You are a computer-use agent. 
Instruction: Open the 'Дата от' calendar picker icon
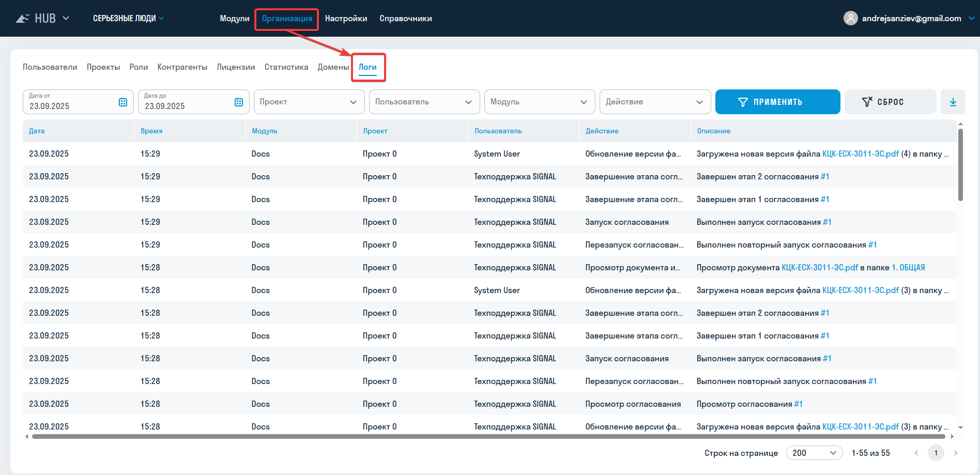[x=123, y=102]
